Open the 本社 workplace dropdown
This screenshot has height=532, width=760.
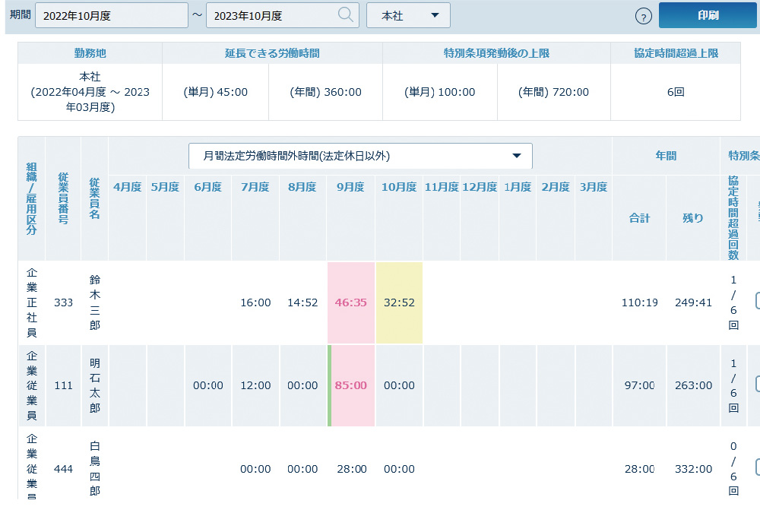pyautogui.click(x=408, y=15)
